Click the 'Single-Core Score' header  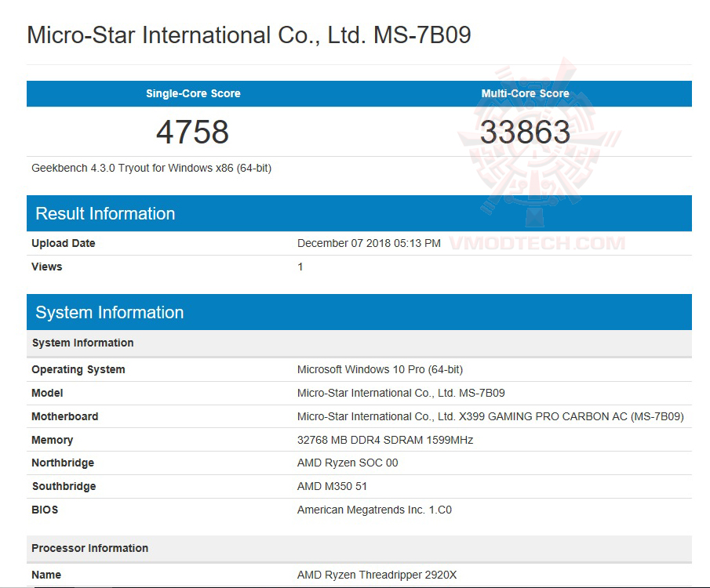pos(193,94)
